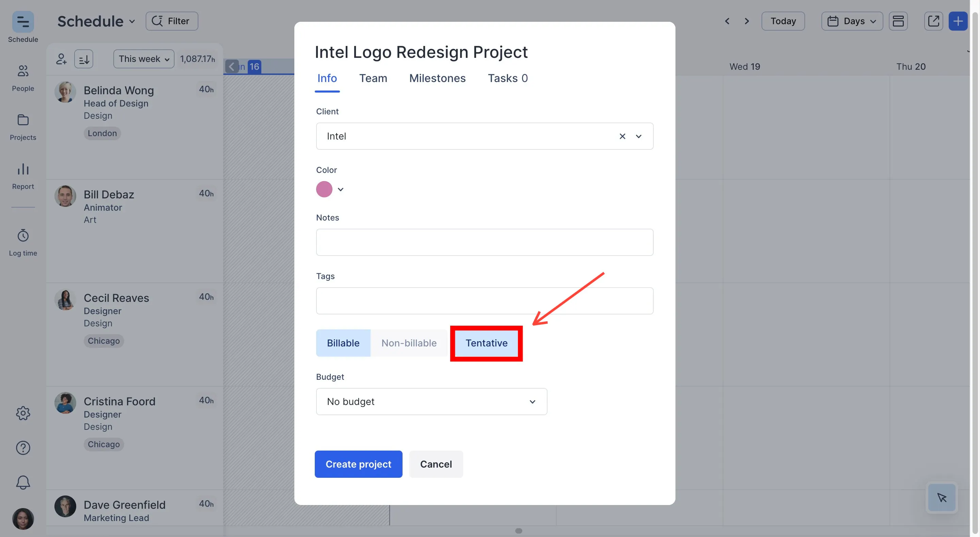Click the sort order icon
980x537 pixels.
pyautogui.click(x=84, y=59)
